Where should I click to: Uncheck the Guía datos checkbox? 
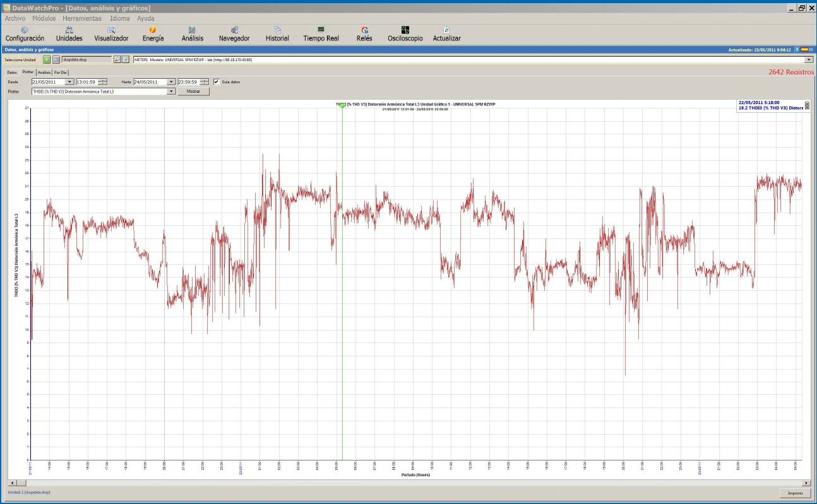[x=217, y=81]
